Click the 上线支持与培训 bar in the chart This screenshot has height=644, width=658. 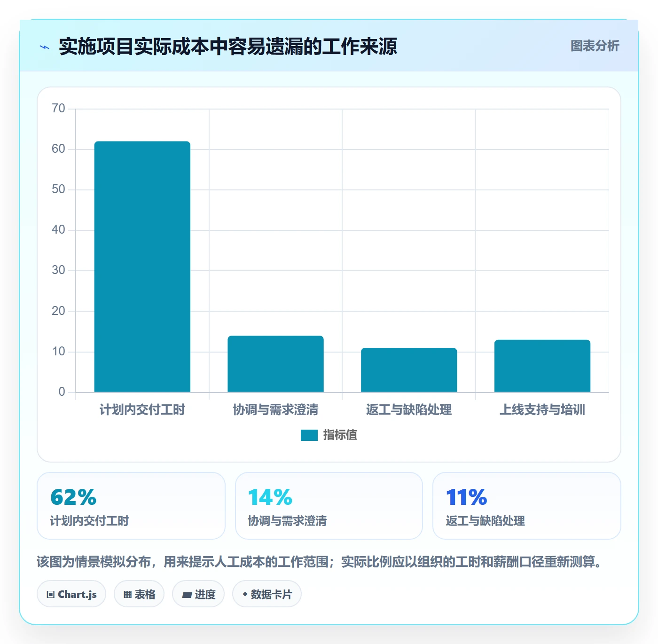point(542,366)
